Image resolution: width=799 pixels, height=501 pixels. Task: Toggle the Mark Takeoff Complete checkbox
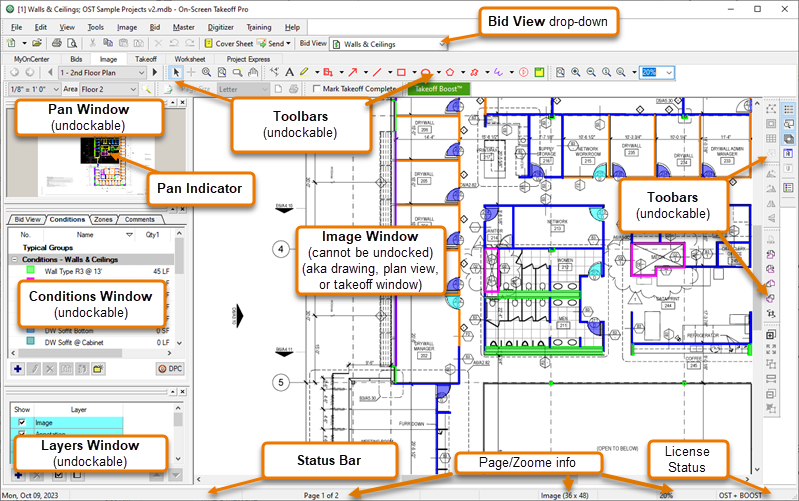pos(316,89)
